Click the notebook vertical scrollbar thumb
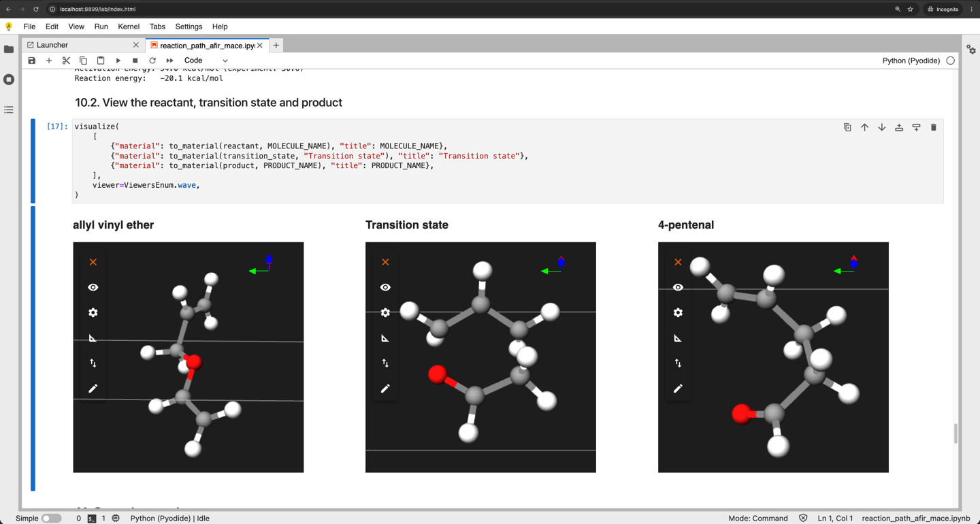The width and height of the screenshot is (980, 524). [955, 433]
